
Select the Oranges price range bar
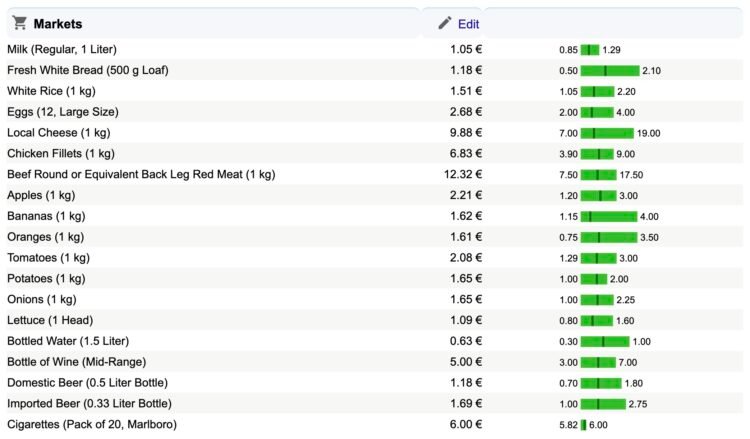(x=608, y=237)
